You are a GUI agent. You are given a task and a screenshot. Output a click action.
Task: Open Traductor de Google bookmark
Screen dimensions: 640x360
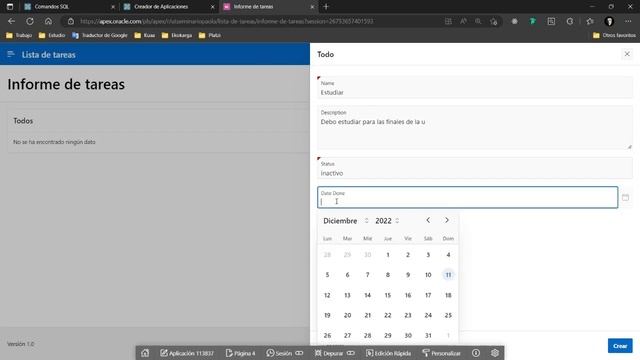point(100,36)
